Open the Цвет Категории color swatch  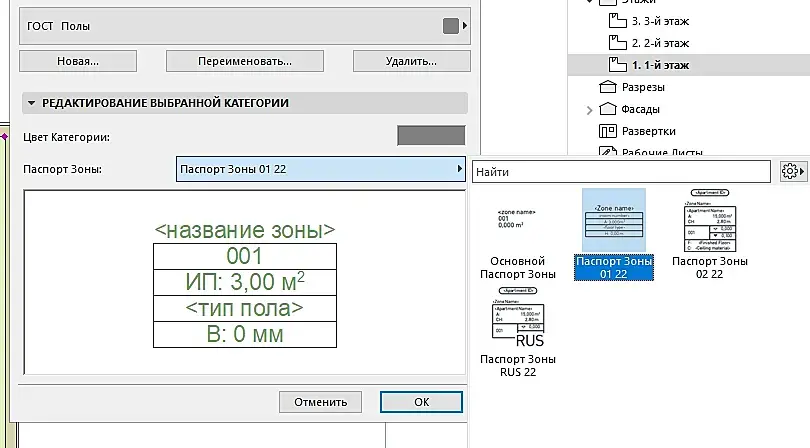pos(431,135)
